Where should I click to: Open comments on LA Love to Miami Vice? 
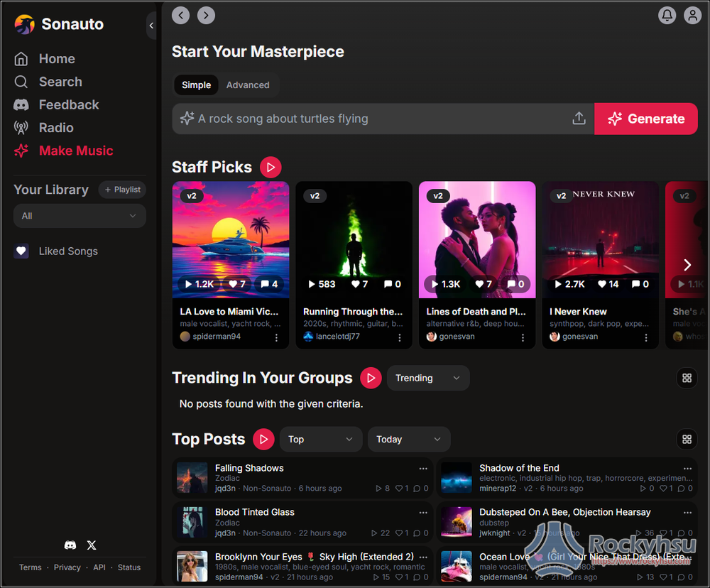(269, 284)
